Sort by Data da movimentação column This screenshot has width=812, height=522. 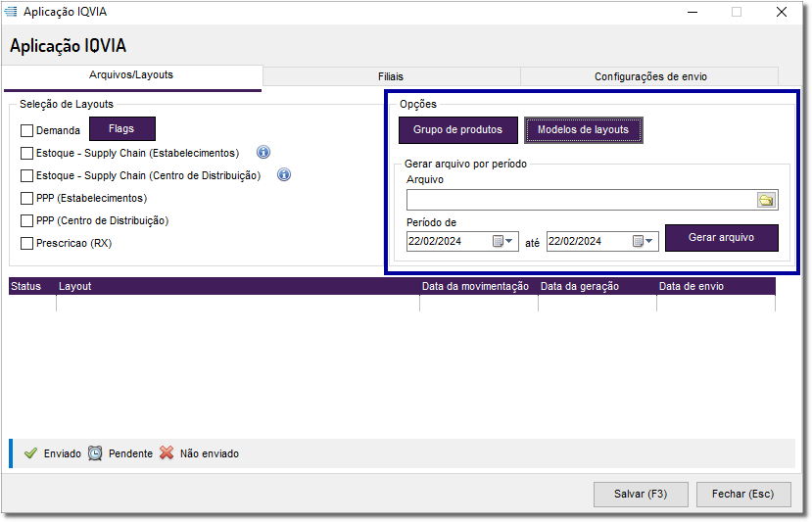(x=479, y=286)
